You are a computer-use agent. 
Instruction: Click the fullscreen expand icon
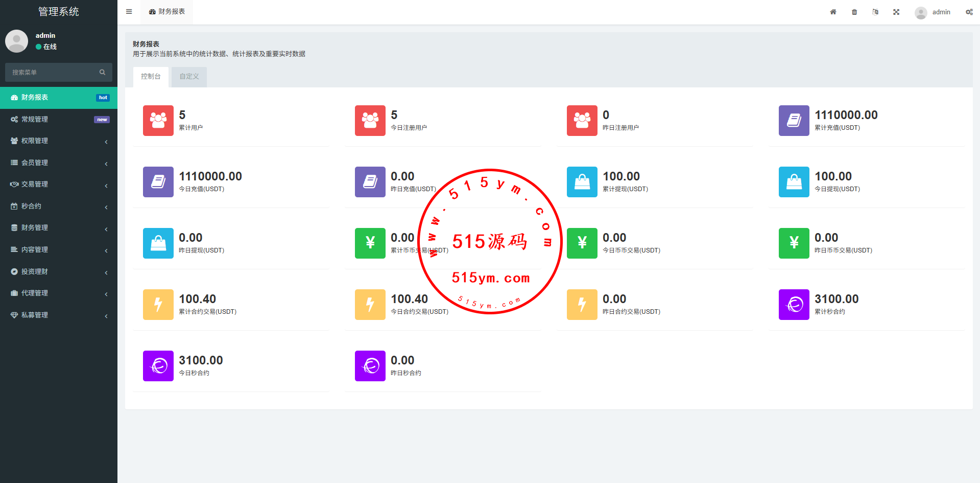(896, 12)
